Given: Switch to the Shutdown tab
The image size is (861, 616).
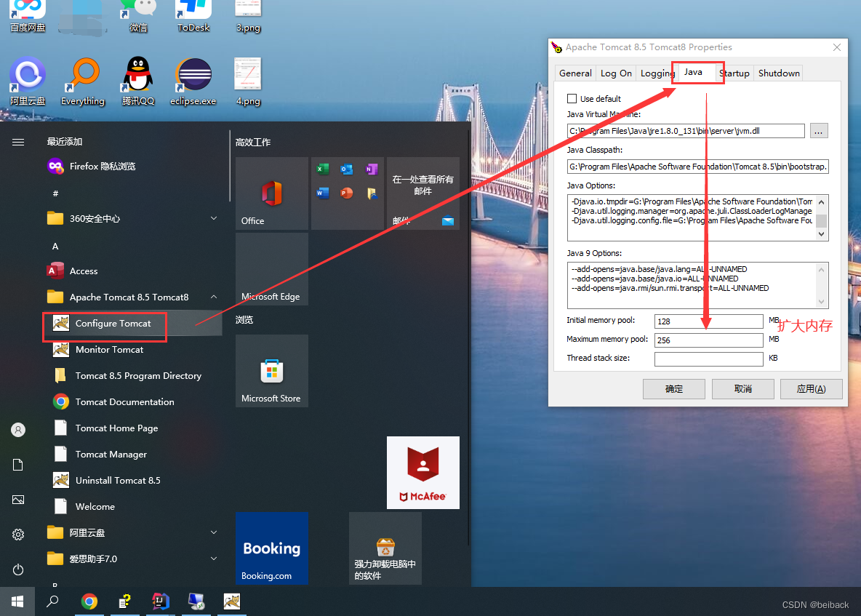Looking at the screenshot, I should 779,73.
